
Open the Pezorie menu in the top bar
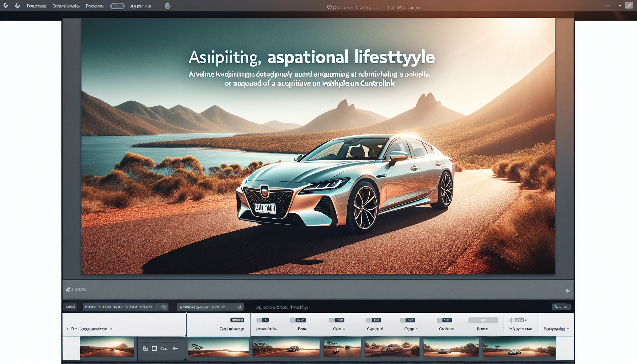[x=95, y=6]
